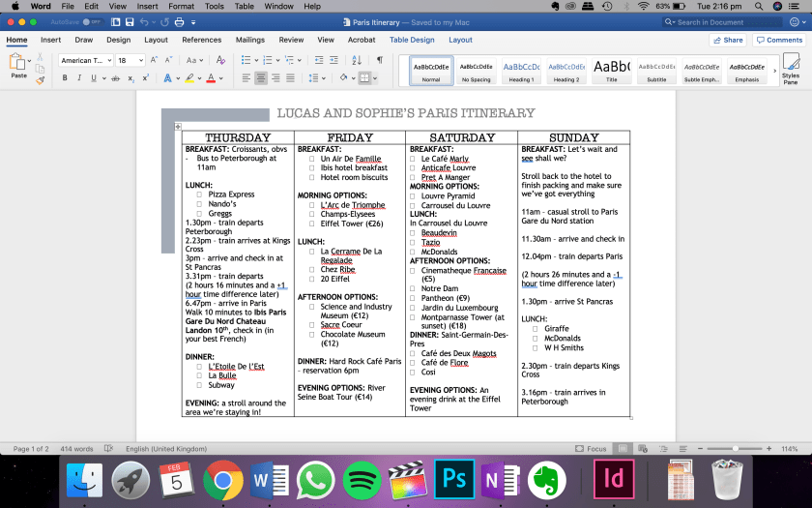Tick the Pizza Express checkbox under Thursday lunch

coord(200,194)
